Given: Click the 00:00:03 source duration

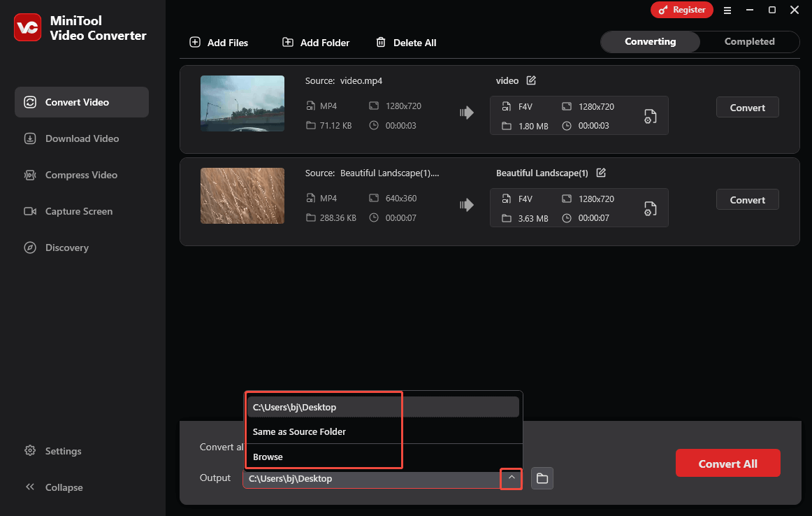Looking at the screenshot, I should point(400,125).
